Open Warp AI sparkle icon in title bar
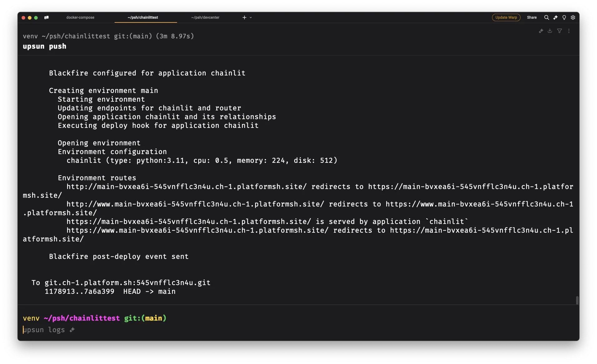This screenshot has height=364, width=597. [555, 17]
